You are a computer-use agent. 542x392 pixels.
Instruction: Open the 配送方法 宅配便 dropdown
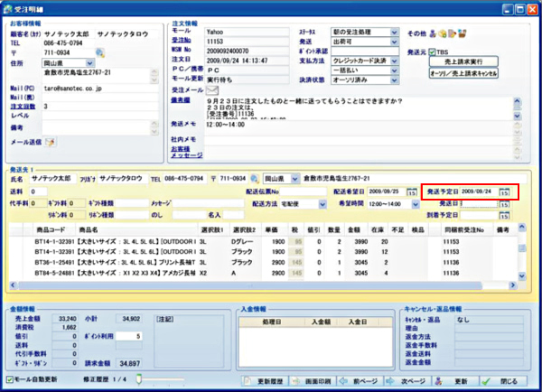[x=322, y=204]
